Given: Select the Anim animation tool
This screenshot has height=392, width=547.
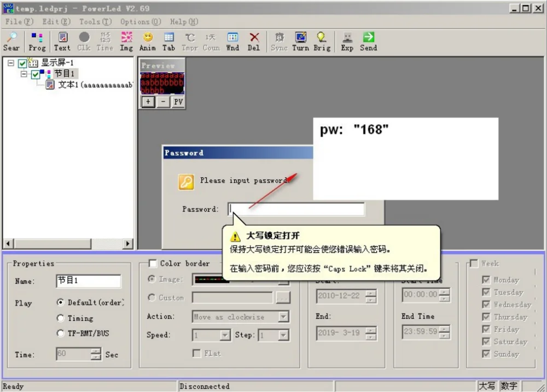Looking at the screenshot, I should point(147,41).
